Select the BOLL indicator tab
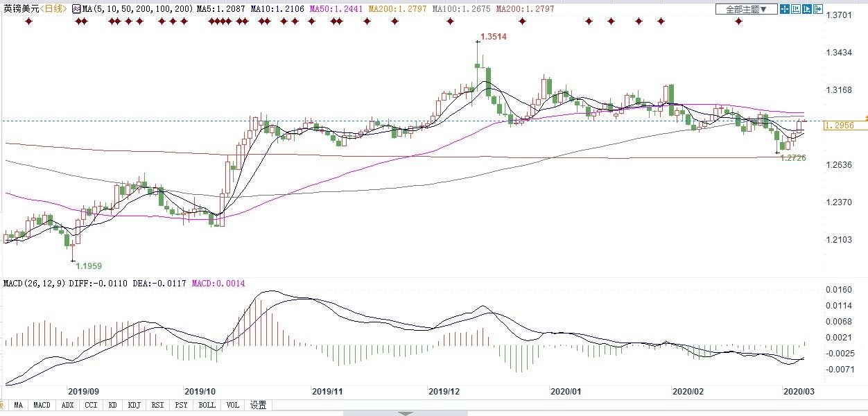The width and height of the screenshot is (868, 416). point(207,405)
